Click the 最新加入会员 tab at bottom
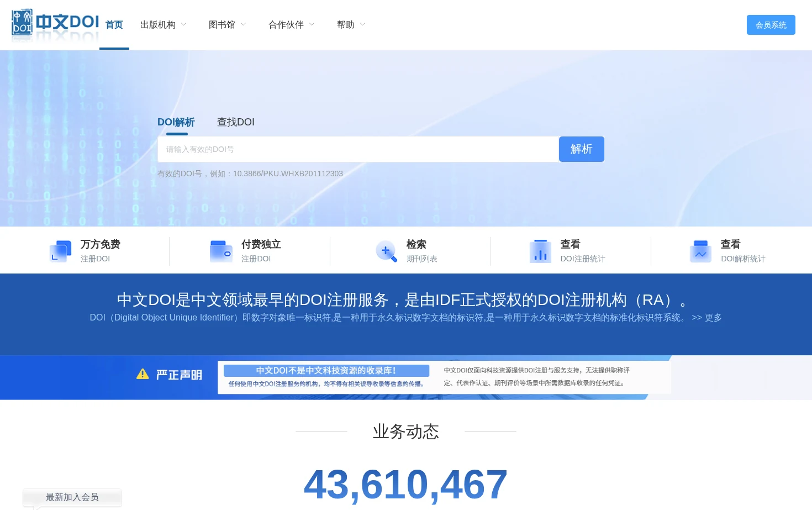 [72, 497]
